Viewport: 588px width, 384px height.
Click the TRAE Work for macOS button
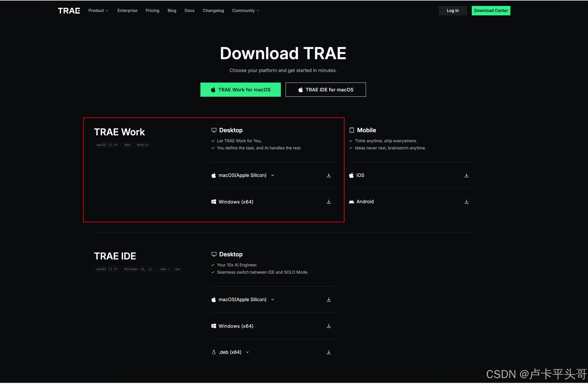pos(240,90)
